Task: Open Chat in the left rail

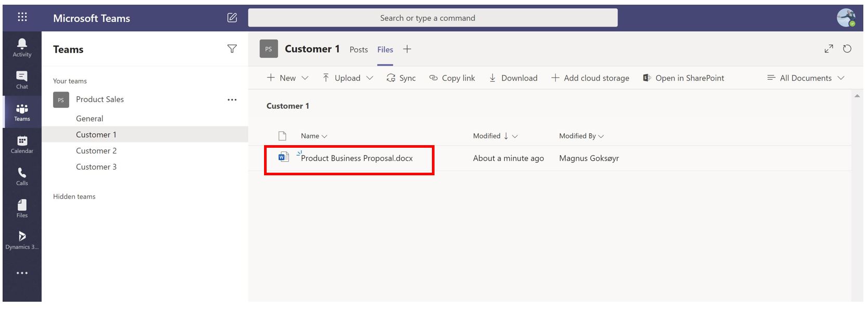Action: point(22,80)
